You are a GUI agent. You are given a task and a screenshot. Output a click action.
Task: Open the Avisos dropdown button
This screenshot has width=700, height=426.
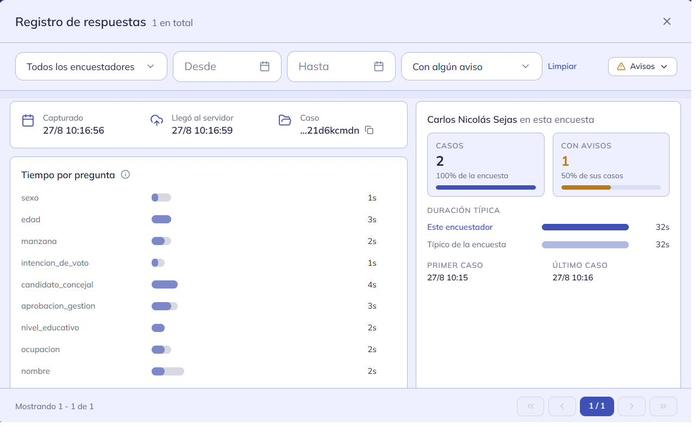click(x=642, y=67)
